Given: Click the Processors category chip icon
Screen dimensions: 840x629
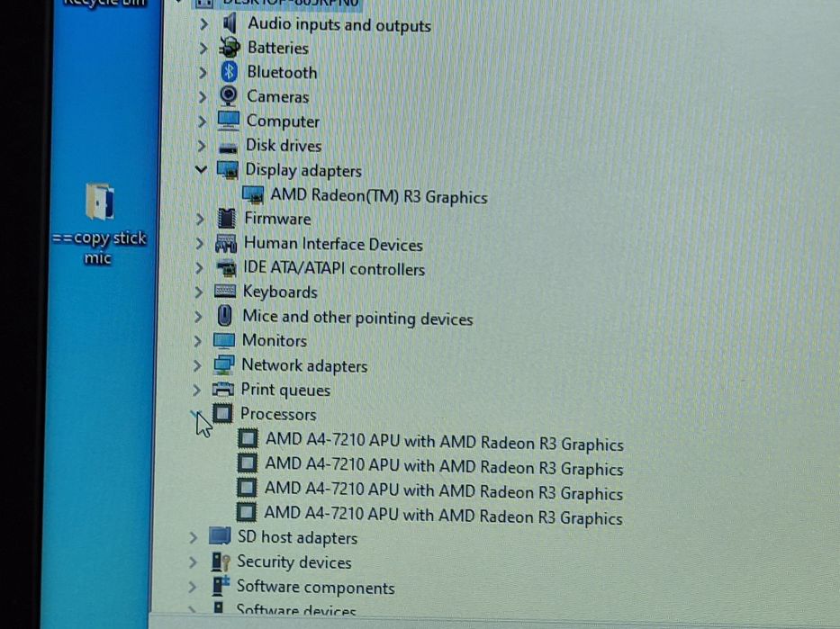Looking at the screenshot, I should click(222, 413).
